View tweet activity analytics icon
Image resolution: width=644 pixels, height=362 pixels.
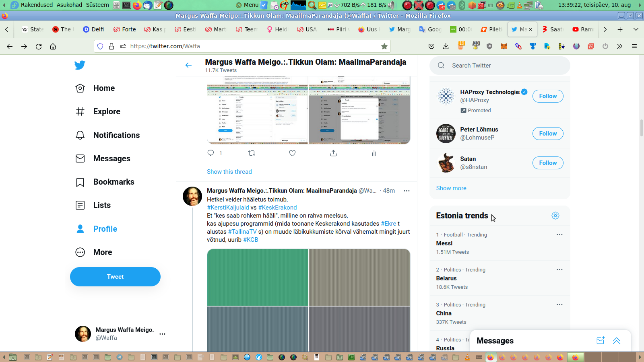(x=374, y=153)
